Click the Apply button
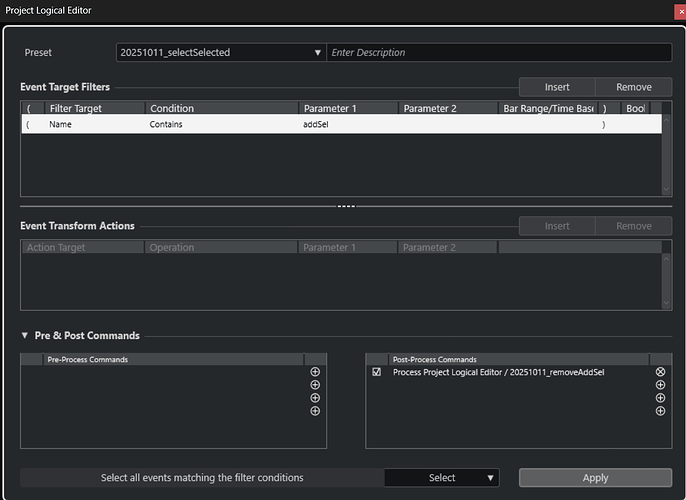The height and width of the screenshot is (500, 686). [595, 478]
